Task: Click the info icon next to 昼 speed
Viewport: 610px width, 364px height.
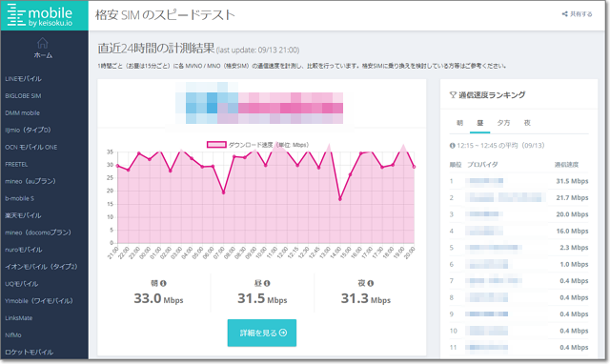Action: click(x=267, y=283)
